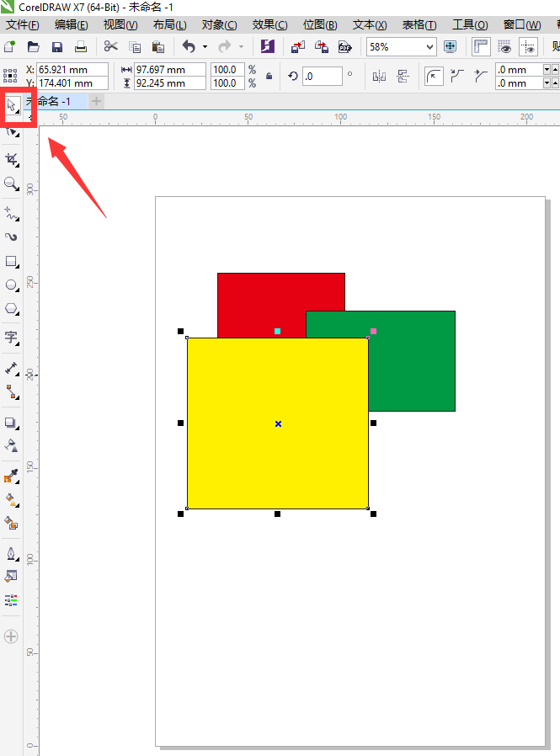The width and height of the screenshot is (560, 756).
Task: Click the X position field 65.921 mm
Action: [72, 69]
